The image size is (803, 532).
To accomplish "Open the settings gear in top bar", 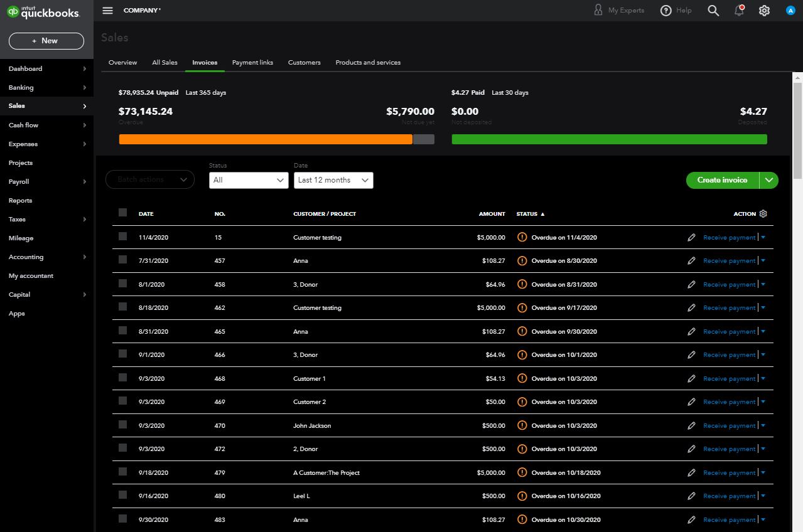I will pos(764,11).
